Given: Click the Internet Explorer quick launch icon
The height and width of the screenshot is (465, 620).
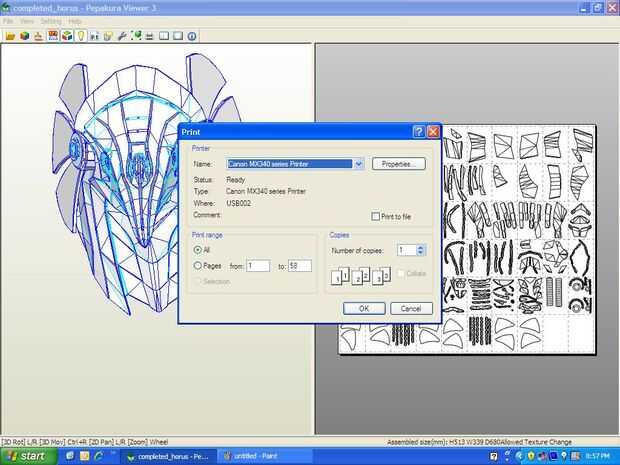Looking at the screenshot, I should [98, 456].
